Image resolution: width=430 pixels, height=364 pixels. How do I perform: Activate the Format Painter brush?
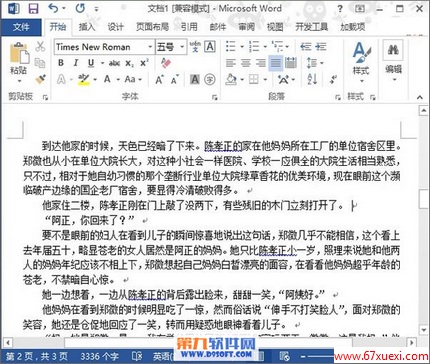(x=40, y=79)
